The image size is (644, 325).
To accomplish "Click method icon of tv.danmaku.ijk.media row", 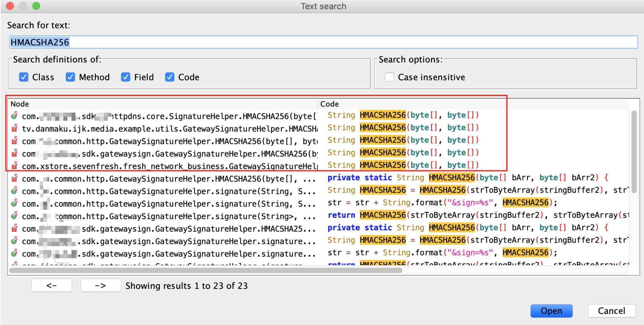I will coord(14,128).
